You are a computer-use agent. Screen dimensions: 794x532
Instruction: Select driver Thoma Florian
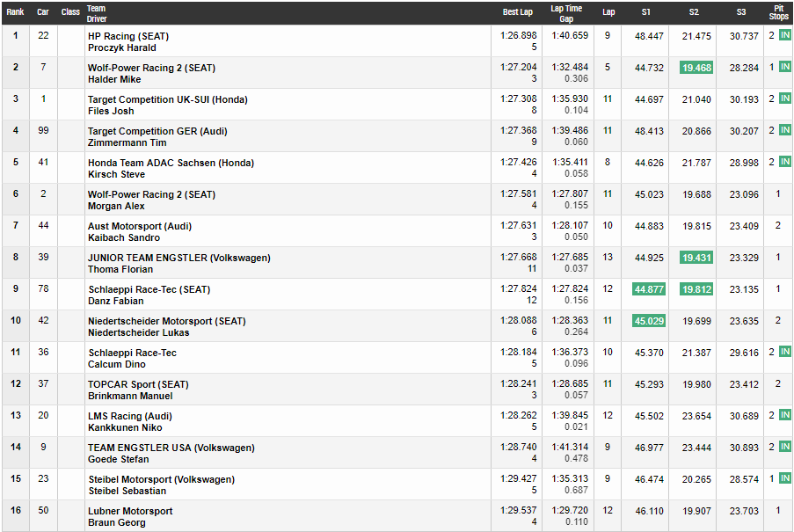(120, 269)
